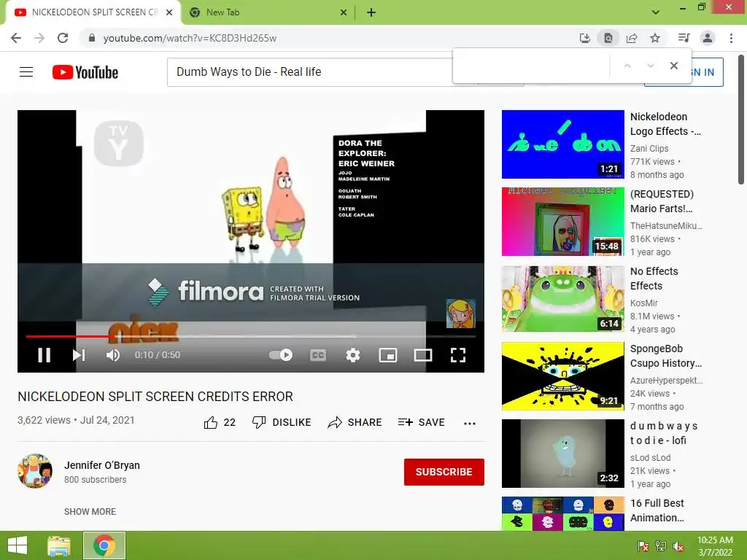Open SpongeBob Csupo History thumbnail
Image resolution: width=747 pixels, height=560 pixels.
(562, 376)
